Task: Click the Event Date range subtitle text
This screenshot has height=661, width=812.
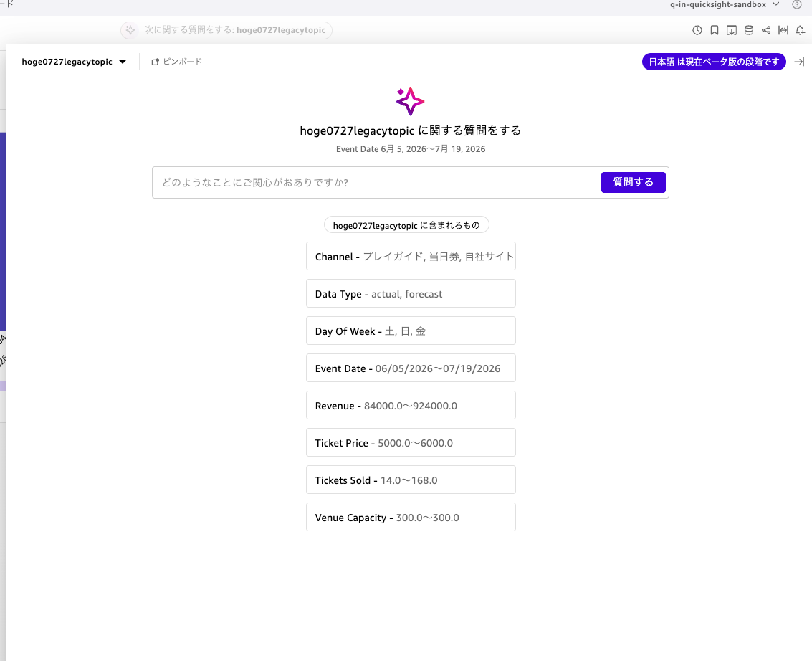Action: pos(411,149)
